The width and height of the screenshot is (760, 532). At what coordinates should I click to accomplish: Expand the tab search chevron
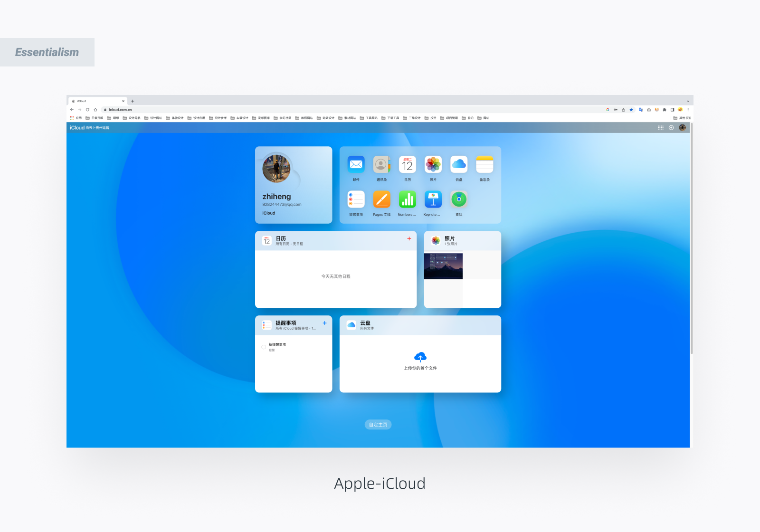click(688, 101)
